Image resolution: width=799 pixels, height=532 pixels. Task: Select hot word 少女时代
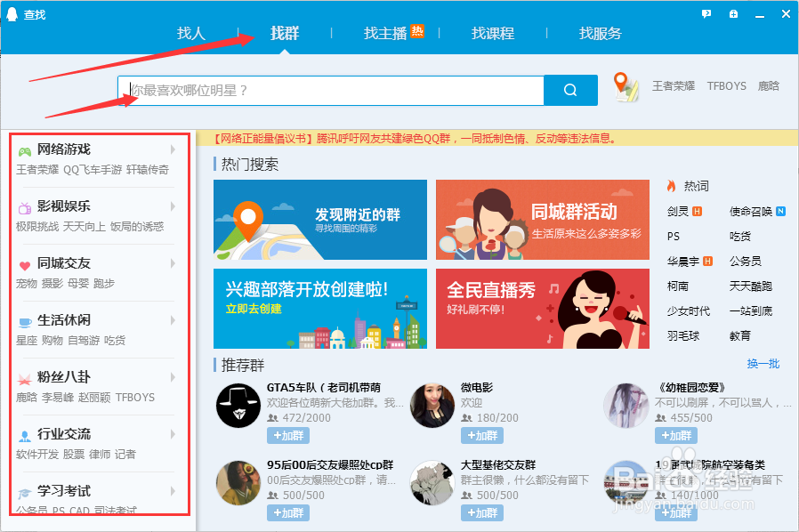coord(689,310)
